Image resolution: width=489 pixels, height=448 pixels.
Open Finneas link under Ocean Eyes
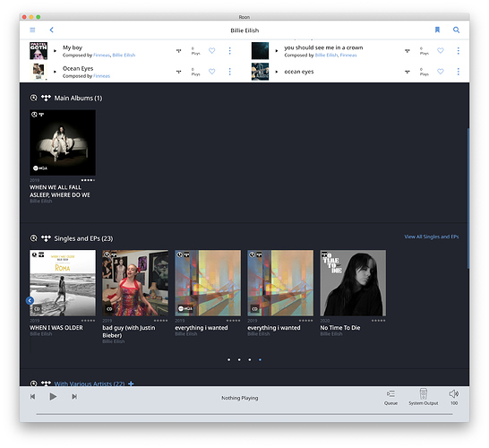point(102,76)
